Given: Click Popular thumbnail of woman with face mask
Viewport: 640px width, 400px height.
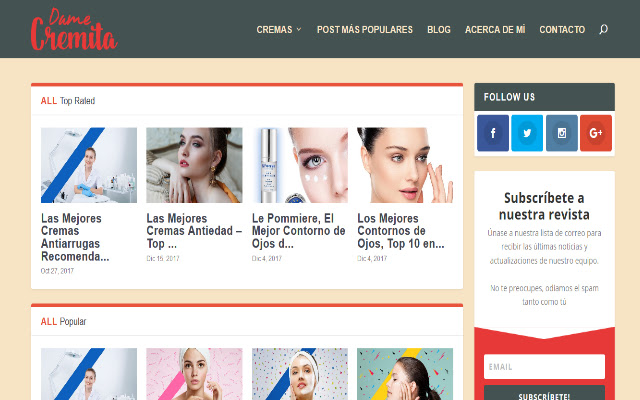Looking at the screenshot, I should 300,374.
